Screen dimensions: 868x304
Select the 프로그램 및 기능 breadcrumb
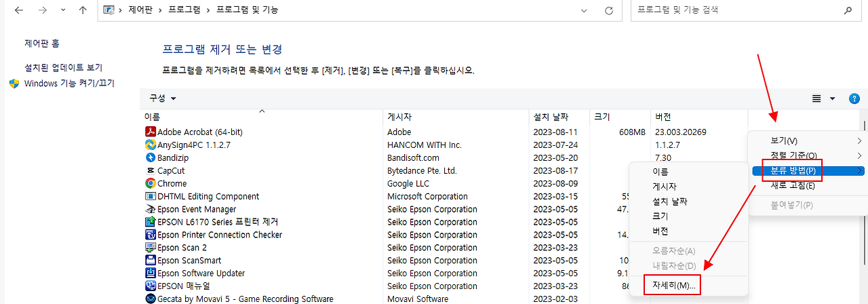point(247,10)
